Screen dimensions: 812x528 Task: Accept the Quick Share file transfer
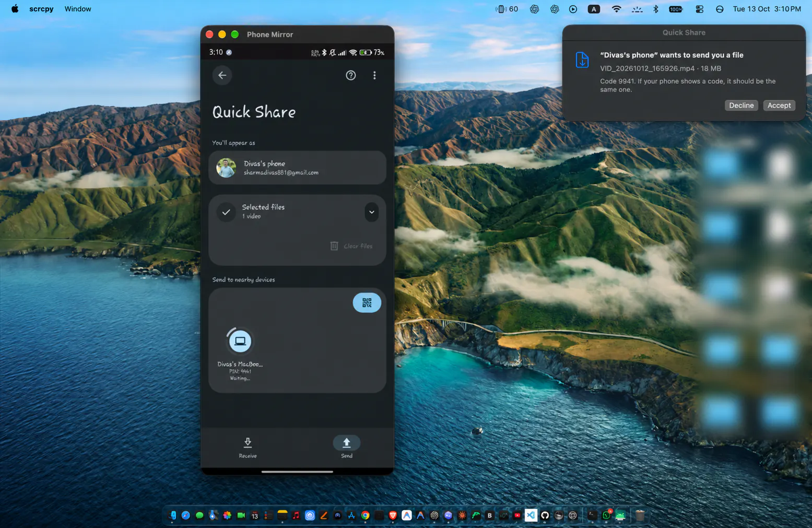[x=779, y=105]
